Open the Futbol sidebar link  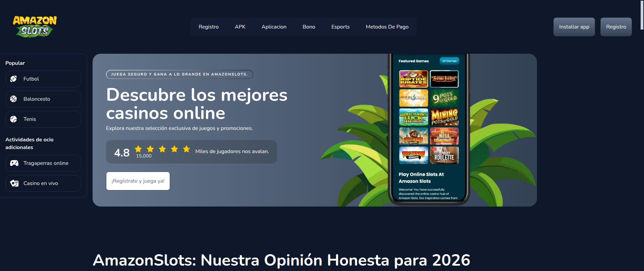coord(43,79)
